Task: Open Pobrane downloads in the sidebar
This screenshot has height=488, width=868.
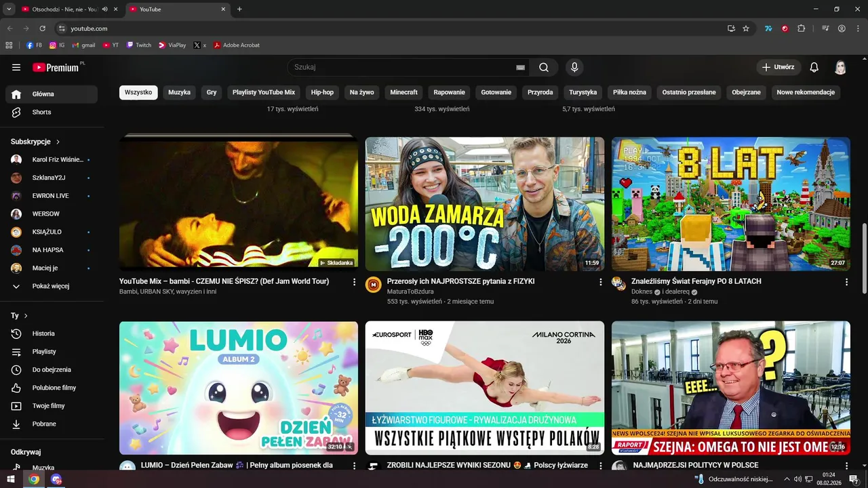Action: pyautogui.click(x=52, y=424)
